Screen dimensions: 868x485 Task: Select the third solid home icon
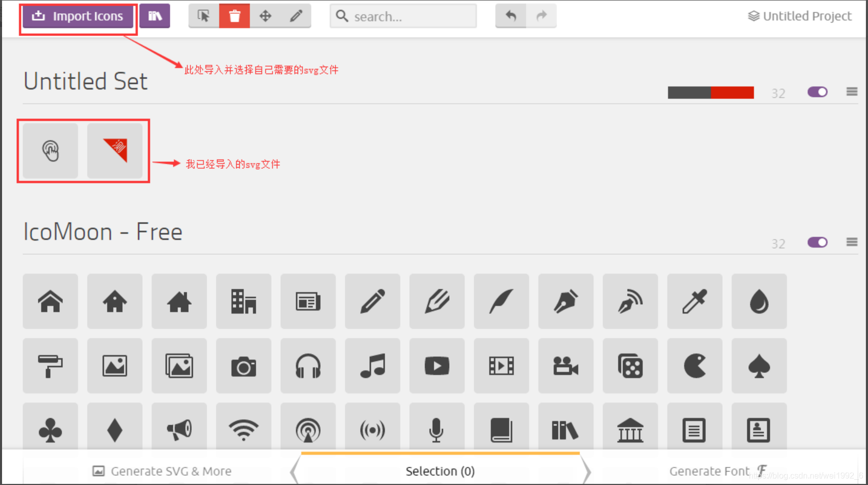pos(179,301)
